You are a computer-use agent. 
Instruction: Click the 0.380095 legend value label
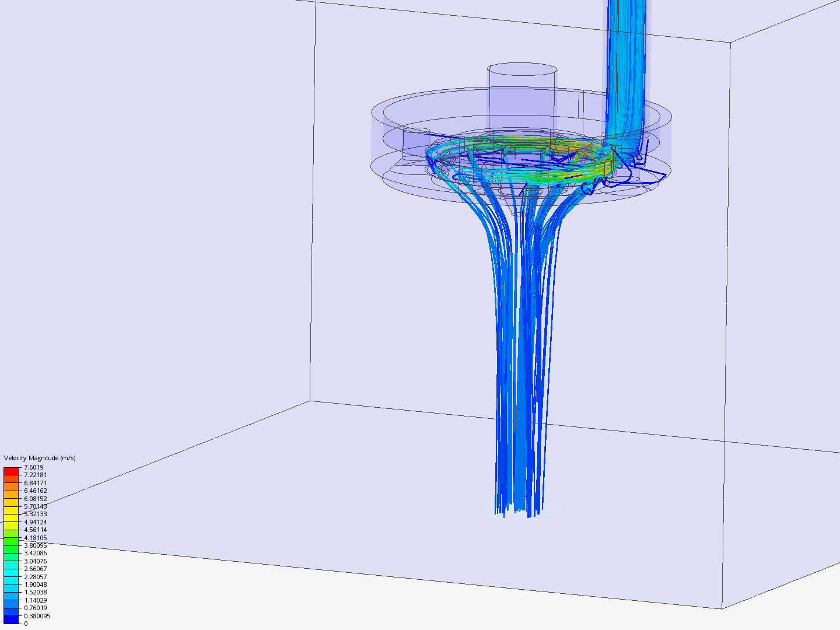point(37,616)
